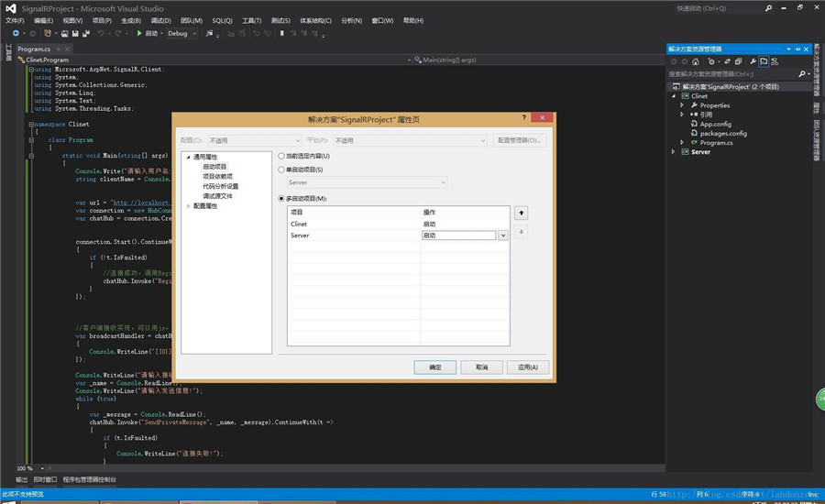
Task: Click the 确定 button
Action: 434,367
